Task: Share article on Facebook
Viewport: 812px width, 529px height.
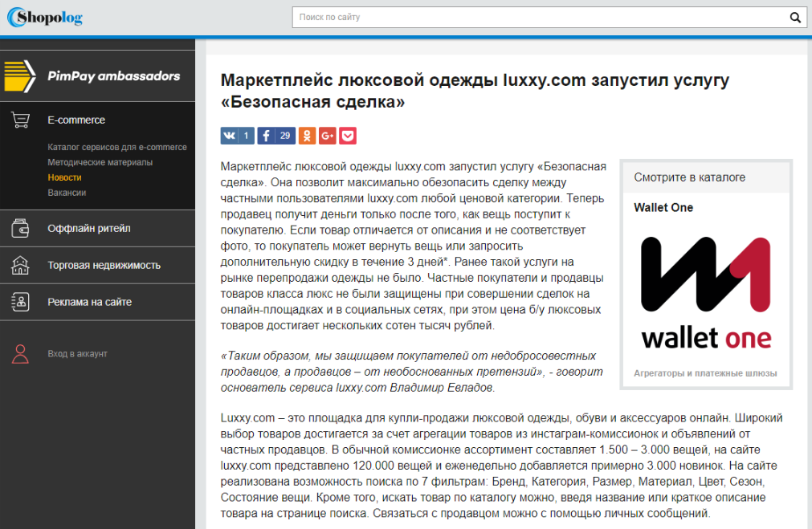Action: [276, 136]
